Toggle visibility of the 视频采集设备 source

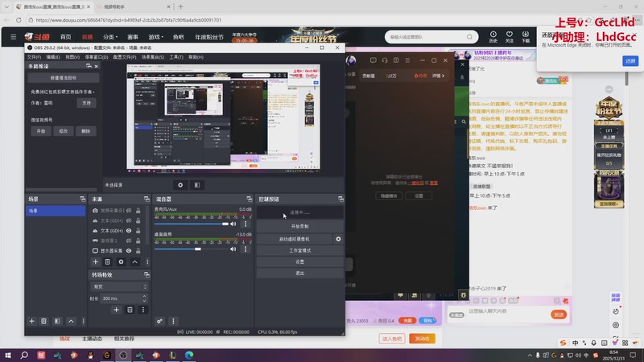(x=129, y=211)
